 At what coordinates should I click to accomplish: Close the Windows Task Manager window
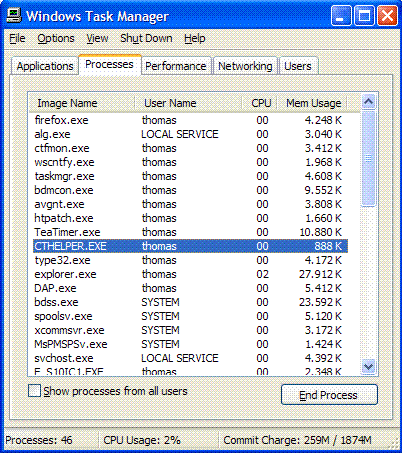pos(387,16)
